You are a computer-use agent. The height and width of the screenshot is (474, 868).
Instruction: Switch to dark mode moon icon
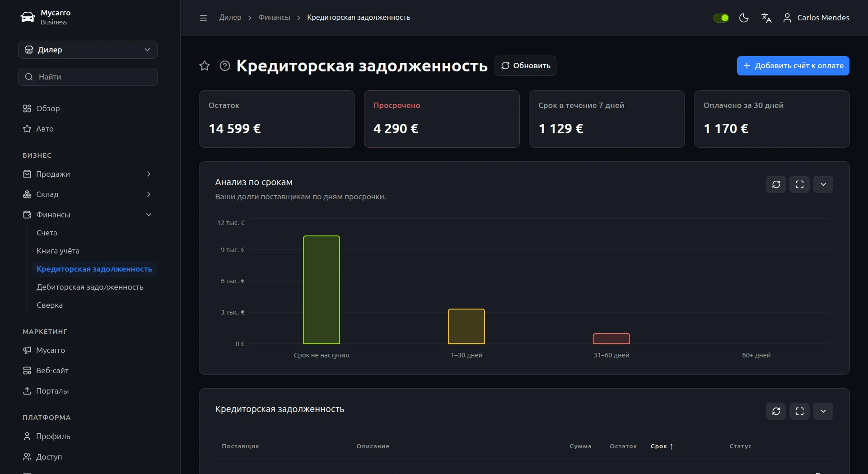pyautogui.click(x=744, y=18)
